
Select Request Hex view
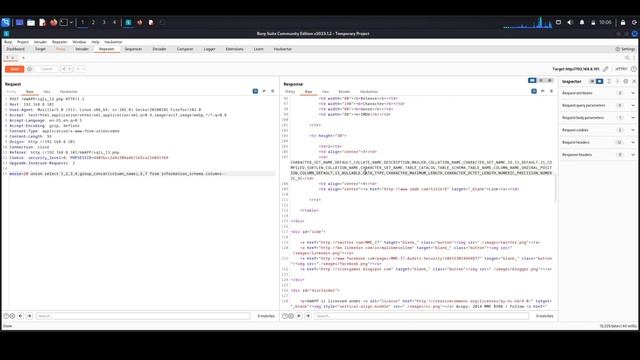pos(47,92)
